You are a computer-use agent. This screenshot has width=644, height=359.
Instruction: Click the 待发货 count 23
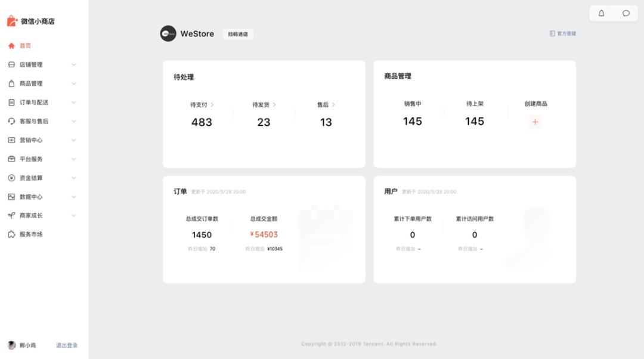click(x=264, y=122)
